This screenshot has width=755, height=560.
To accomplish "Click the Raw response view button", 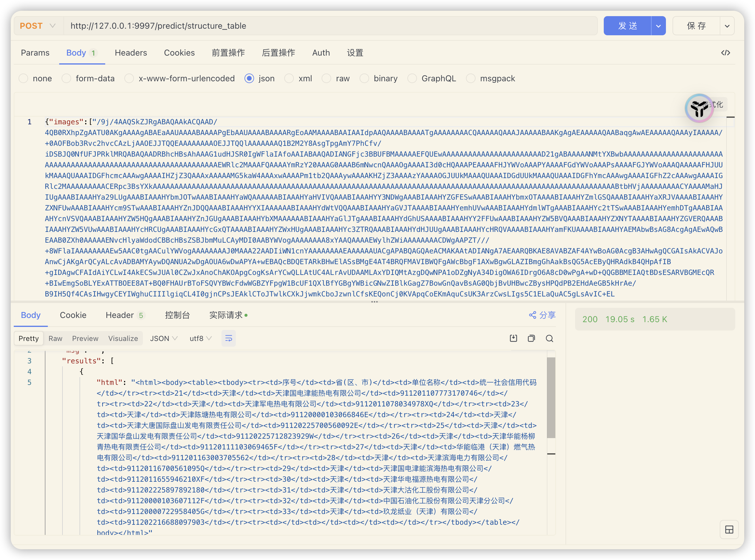I will click(55, 338).
